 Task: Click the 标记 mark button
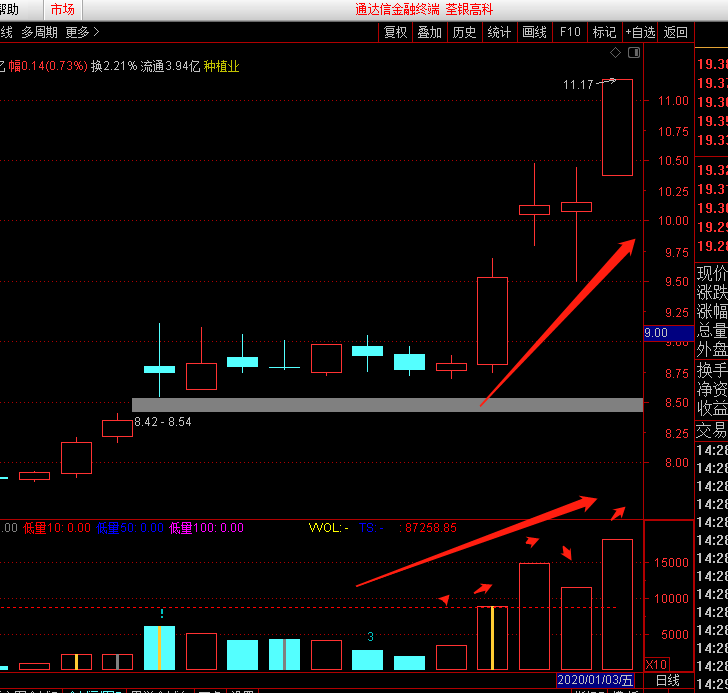pyautogui.click(x=604, y=32)
